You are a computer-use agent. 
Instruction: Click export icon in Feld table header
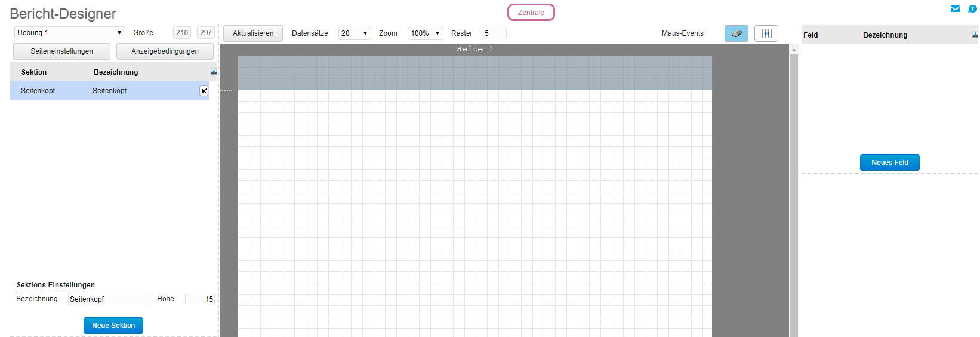[x=975, y=35]
